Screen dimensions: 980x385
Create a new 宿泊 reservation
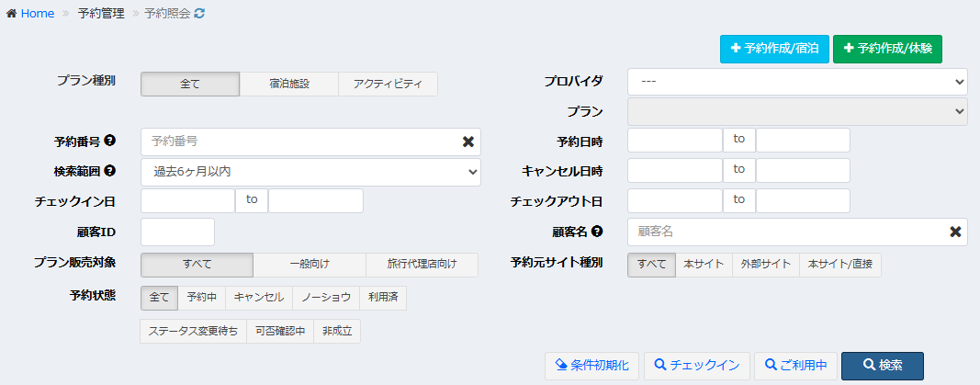coord(774,49)
